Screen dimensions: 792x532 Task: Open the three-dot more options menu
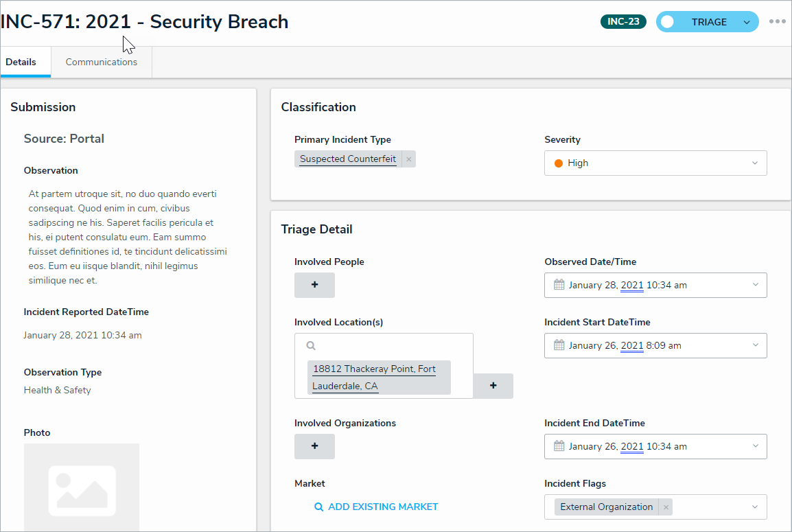click(777, 21)
